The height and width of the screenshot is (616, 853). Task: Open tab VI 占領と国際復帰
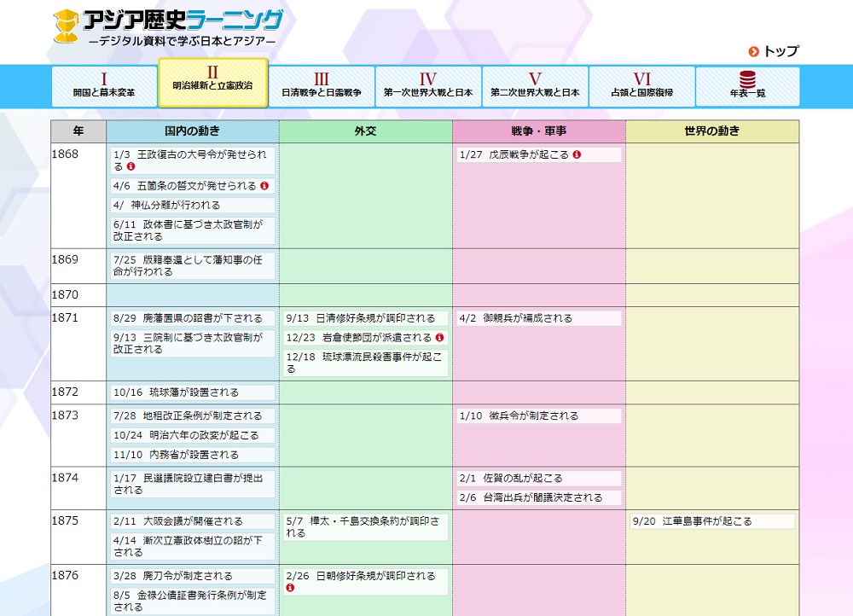click(641, 86)
